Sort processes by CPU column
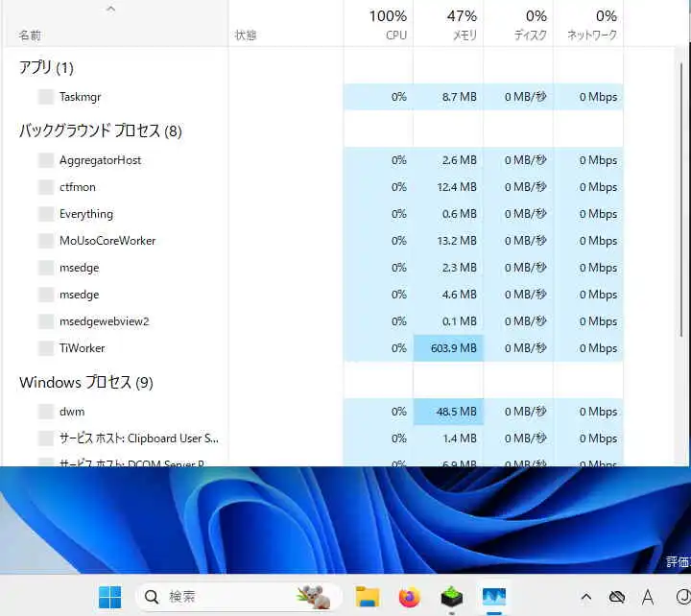 378,25
